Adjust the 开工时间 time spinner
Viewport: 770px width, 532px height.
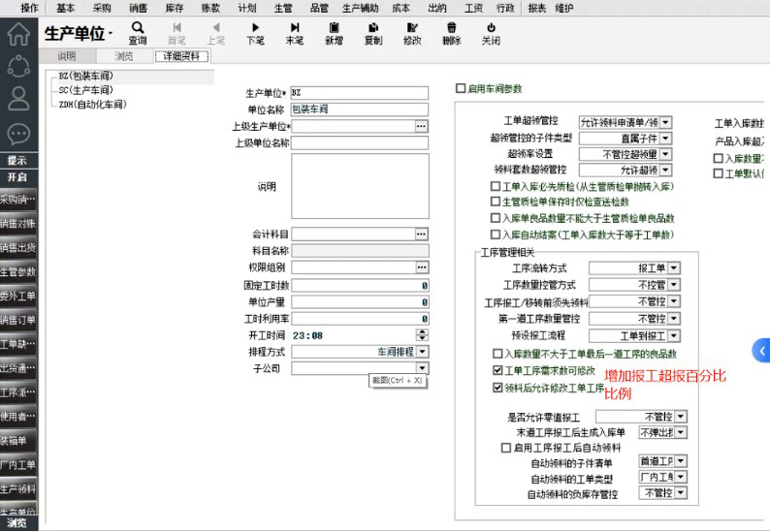tap(422, 334)
